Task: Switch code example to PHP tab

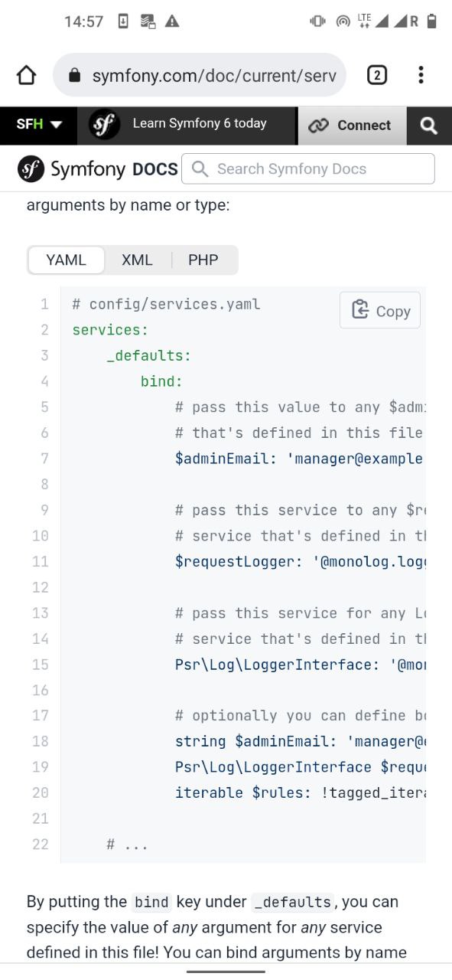Action: click(203, 260)
